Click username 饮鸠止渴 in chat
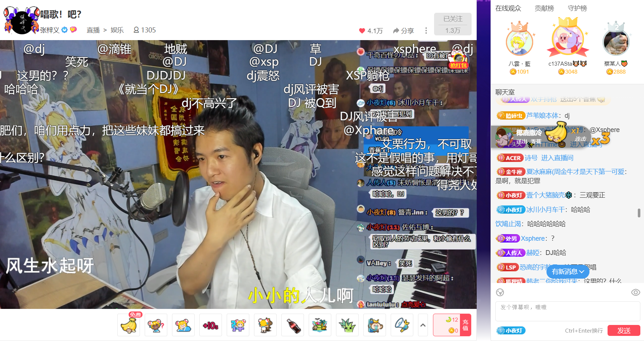Screen dimensions: 644x341 click(x=508, y=224)
